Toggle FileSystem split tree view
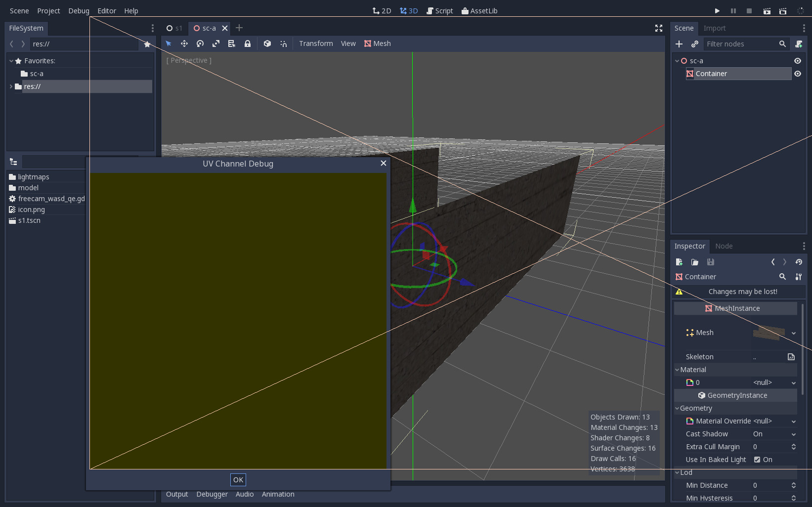Image resolution: width=812 pixels, height=507 pixels. (x=13, y=162)
